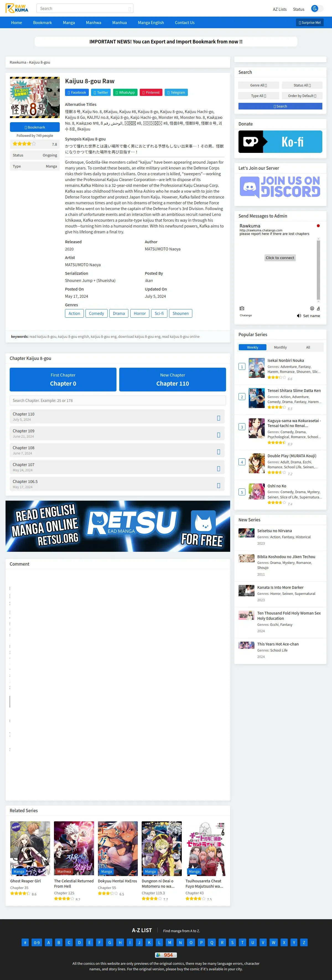Screen dimensions: 332x980
Task: Share via WhatsApp
Action: click(x=125, y=92)
